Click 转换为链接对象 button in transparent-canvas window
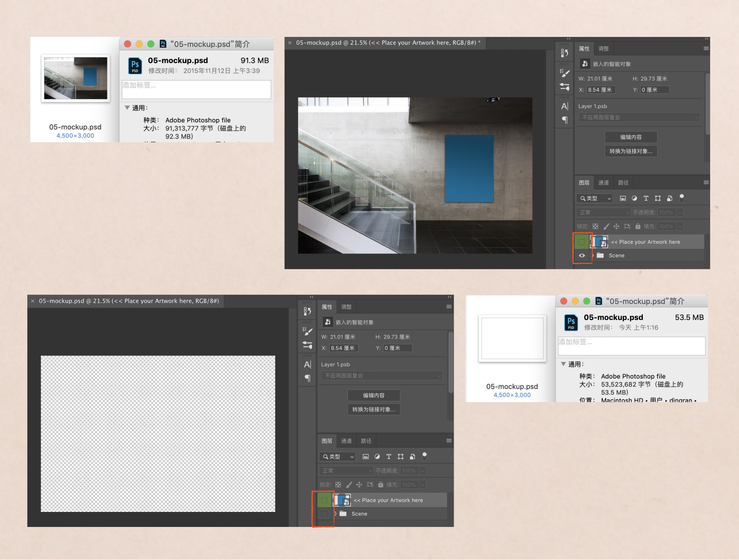The width and height of the screenshot is (739, 560). pos(373,410)
